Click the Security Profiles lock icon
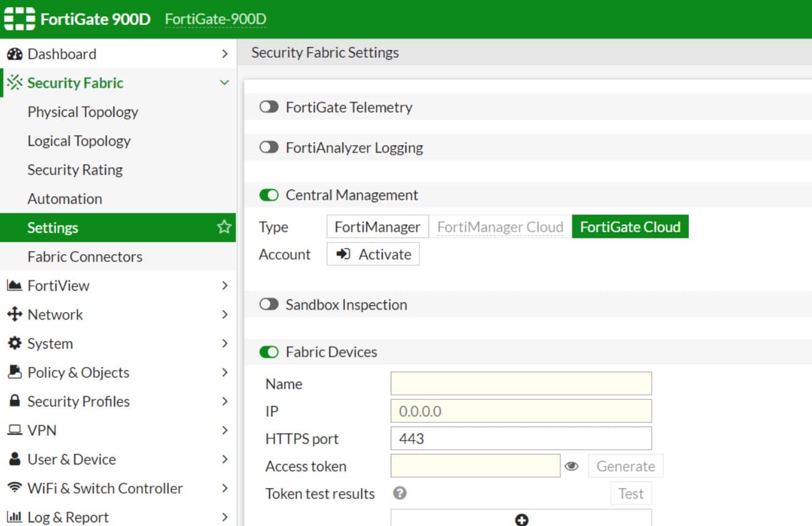812x526 pixels. pos(15,401)
